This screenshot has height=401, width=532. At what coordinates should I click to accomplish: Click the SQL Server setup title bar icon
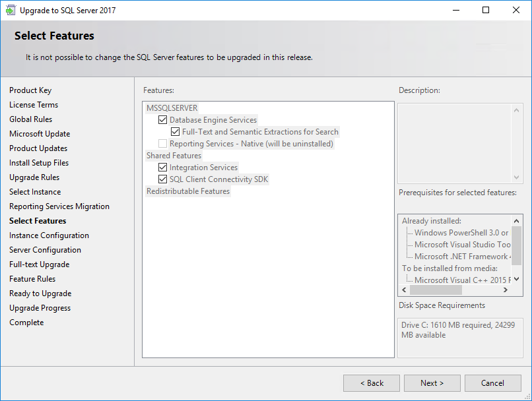coord(11,11)
